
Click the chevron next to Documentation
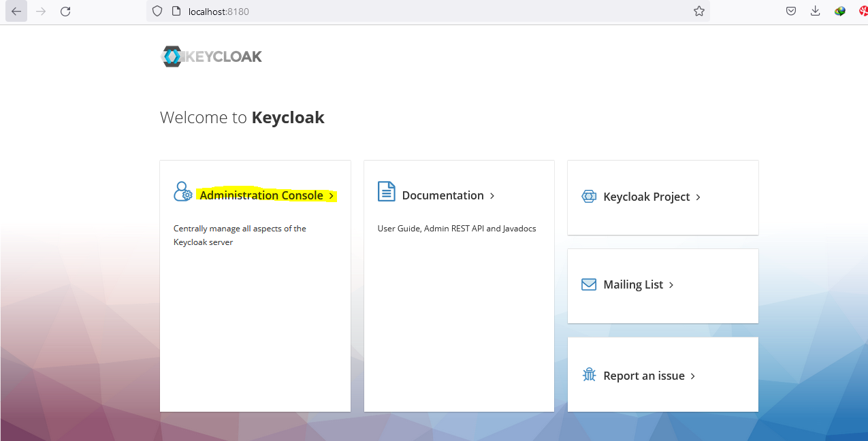coord(492,196)
